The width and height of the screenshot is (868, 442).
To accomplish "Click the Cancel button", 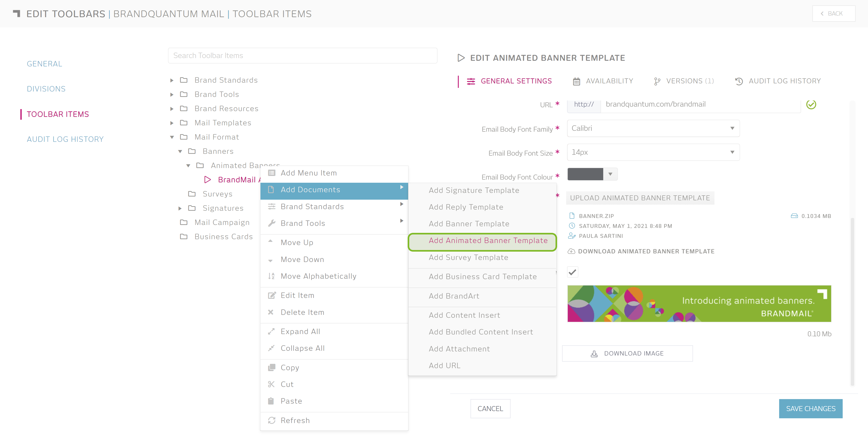I will click(x=490, y=408).
